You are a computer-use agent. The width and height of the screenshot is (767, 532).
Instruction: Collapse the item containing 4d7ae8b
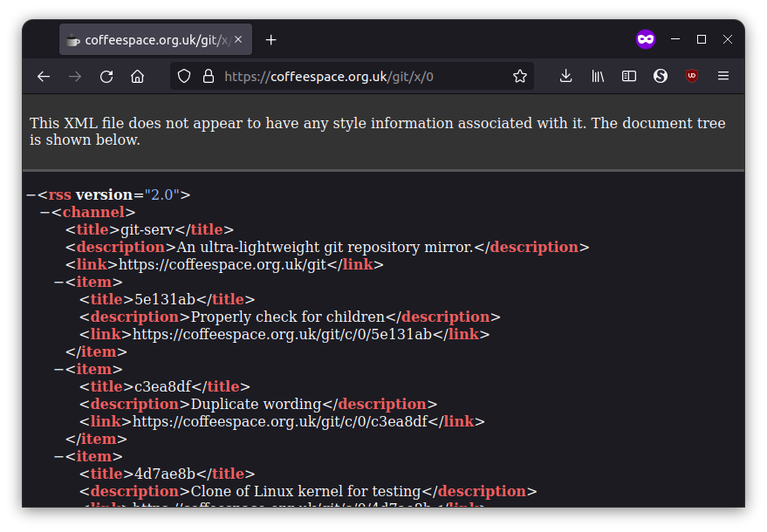tap(58, 456)
